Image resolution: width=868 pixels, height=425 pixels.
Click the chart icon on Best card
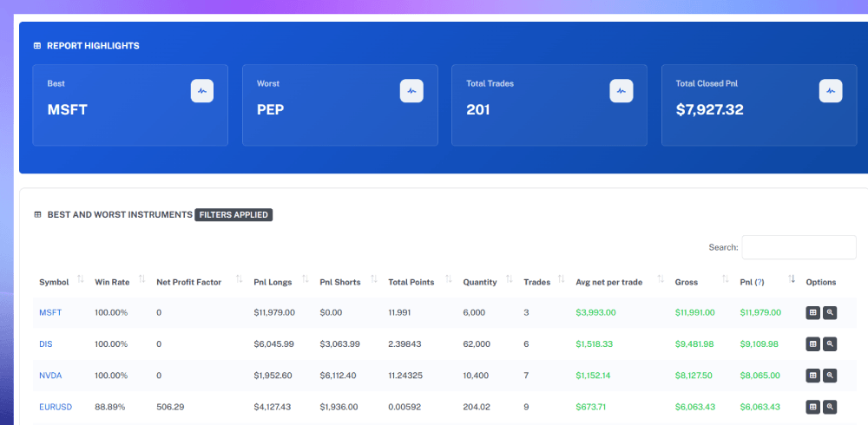point(202,91)
